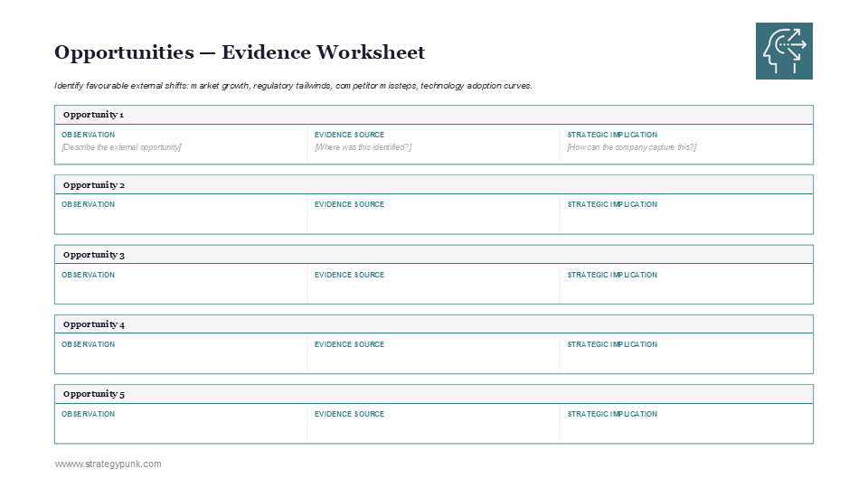Click STRATEGIC IMPLICATION label under Opportunity 5

[x=612, y=414]
